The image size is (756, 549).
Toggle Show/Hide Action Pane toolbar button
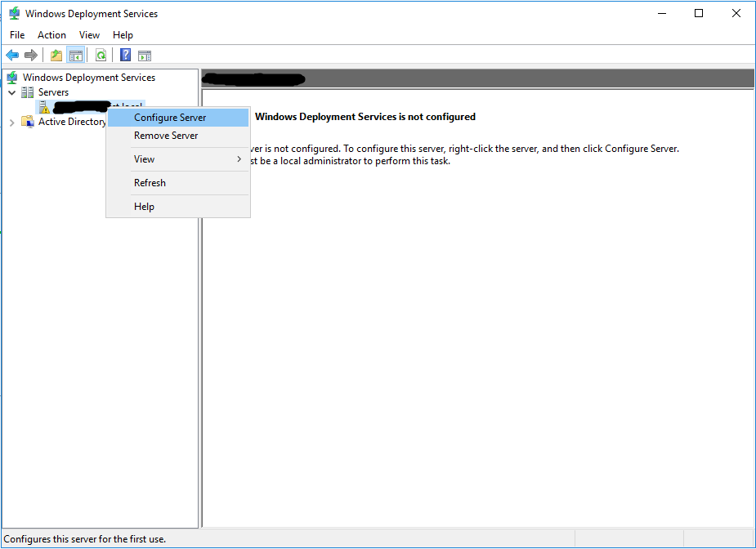pyautogui.click(x=145, y=56)
